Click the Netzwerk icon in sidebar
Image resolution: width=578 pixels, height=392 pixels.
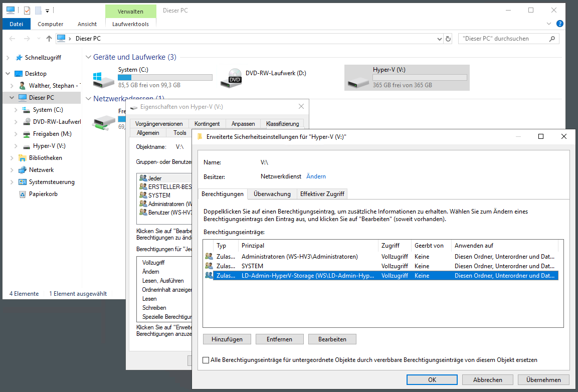[x=23, y=170]
